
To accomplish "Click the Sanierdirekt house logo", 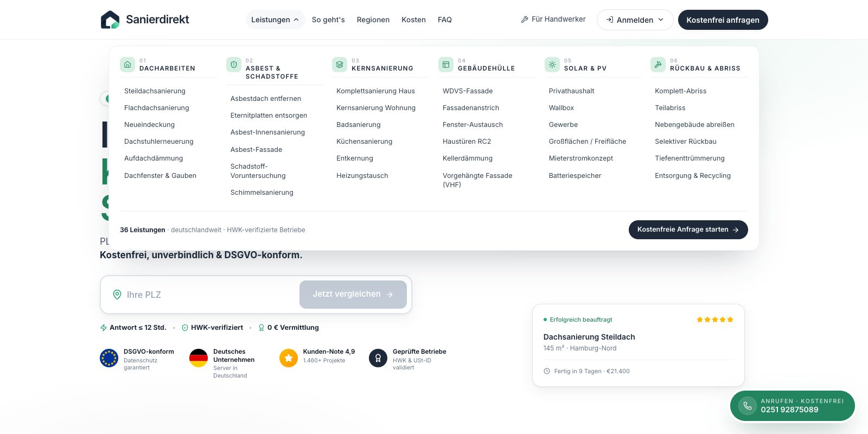I will pyautogui.click(x=110, y=20).
